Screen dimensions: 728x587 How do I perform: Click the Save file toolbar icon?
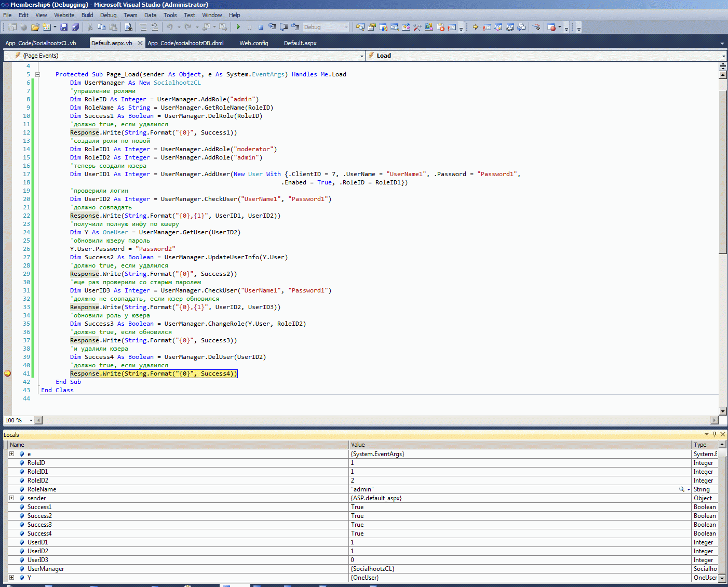[x=64, y=27]
